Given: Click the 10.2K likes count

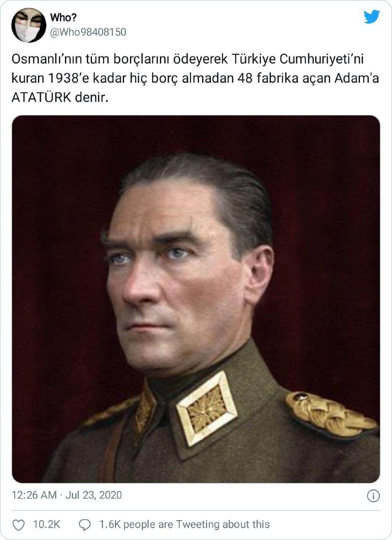Looking at the screenshot, I should [46, 524].
